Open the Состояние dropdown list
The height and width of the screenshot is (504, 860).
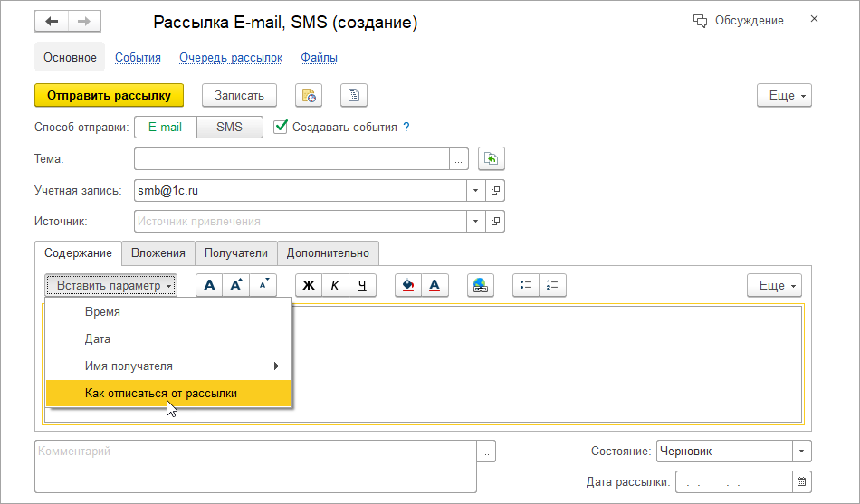click(802, 451)
